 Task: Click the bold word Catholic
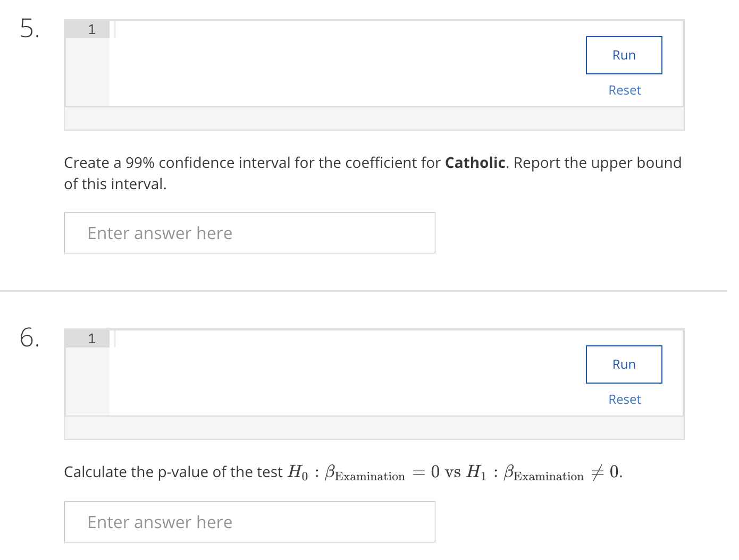475,163
